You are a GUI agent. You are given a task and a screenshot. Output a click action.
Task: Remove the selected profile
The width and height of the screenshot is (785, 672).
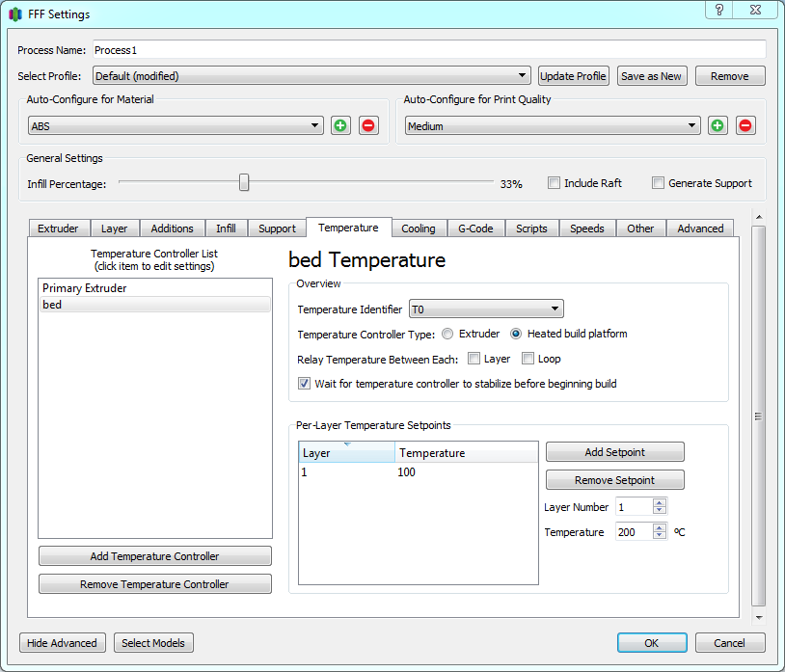730,76
